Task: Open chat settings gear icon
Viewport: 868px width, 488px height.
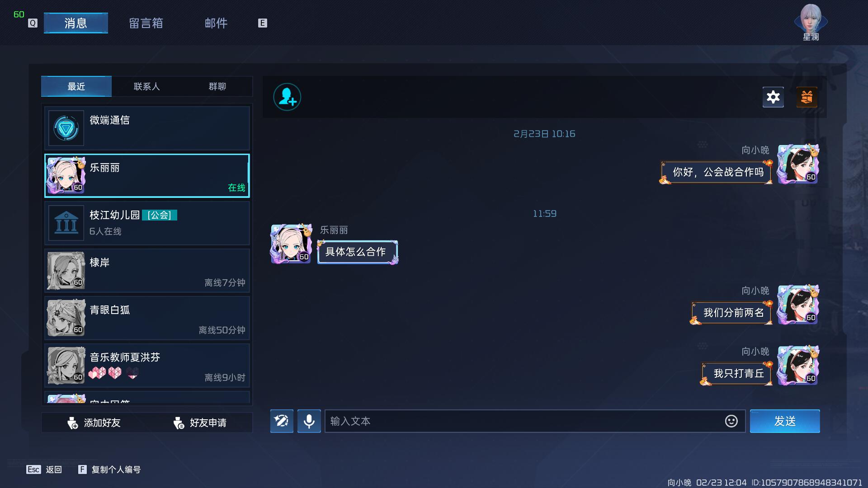Action: click(x=773, y=97)
